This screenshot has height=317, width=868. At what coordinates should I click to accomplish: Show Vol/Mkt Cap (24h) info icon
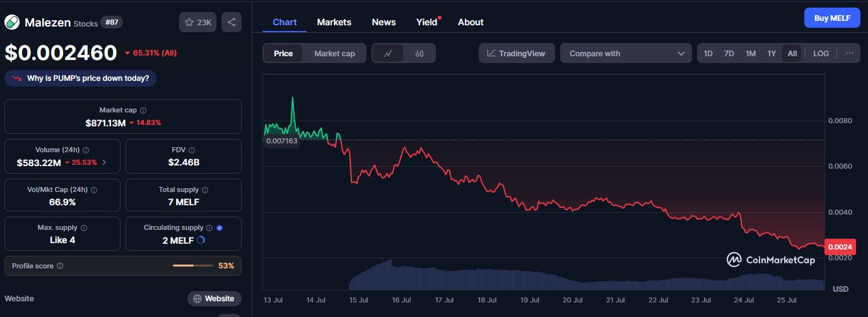pos(93,189)
